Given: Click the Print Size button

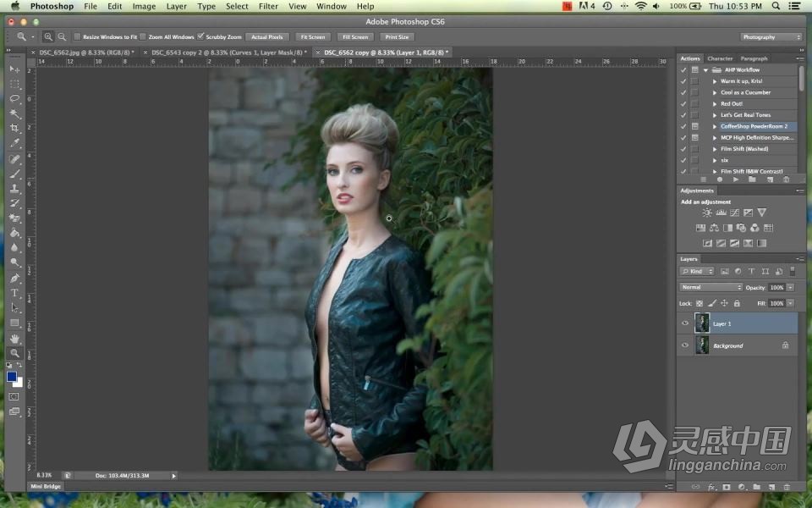Looking at the screenshot, I should [x=397, y=36].
